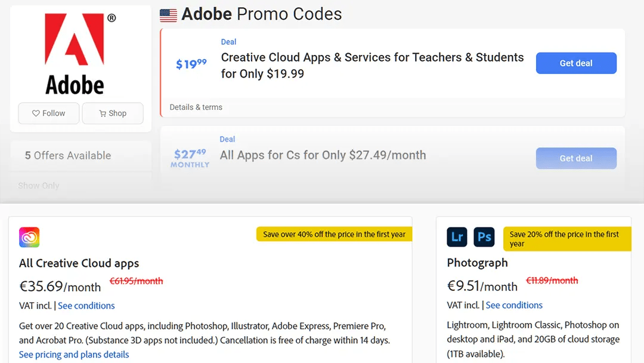Screen dimensions: 644x363
Task: Click Get deal for the Teachers & Students offer
Action: pos(576,63)
